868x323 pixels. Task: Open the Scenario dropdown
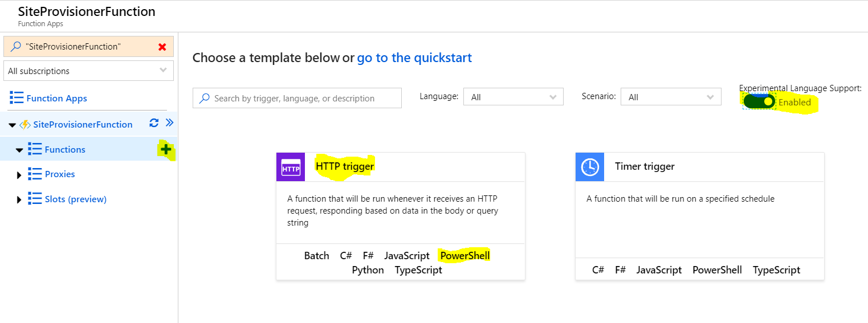(670, 97)
